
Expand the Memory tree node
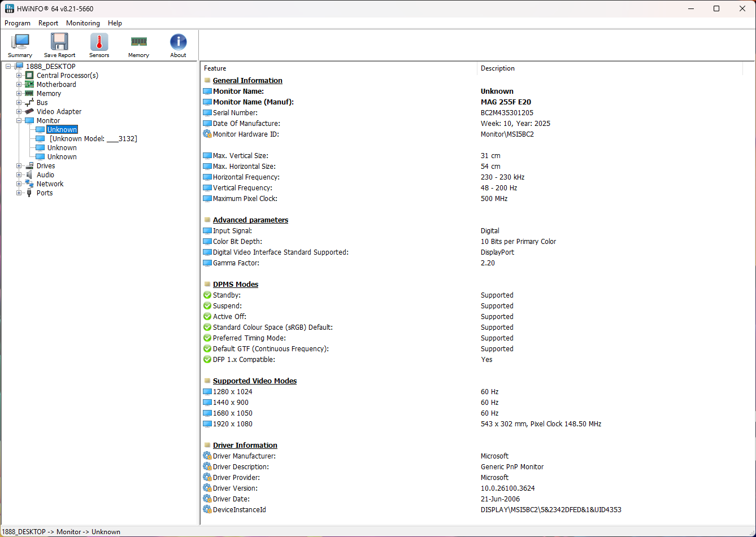[19, 94]
